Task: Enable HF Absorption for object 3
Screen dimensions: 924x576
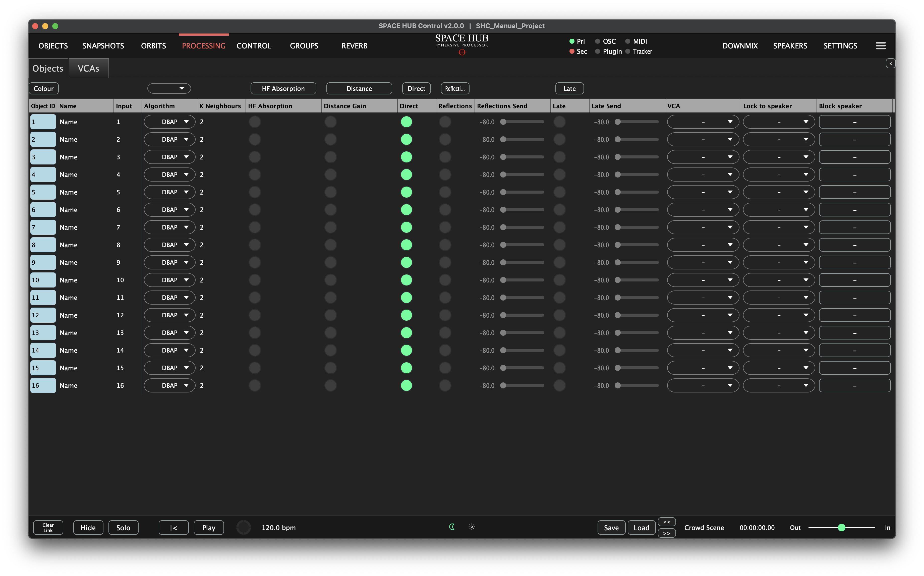Action: [x=254, y=157]
